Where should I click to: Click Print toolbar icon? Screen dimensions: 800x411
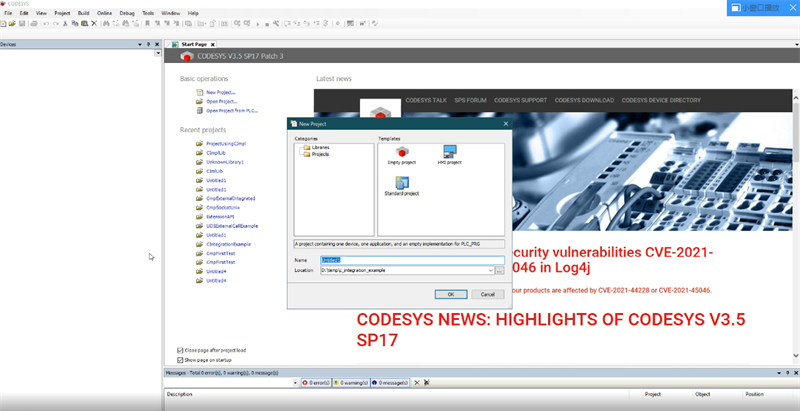[34, 23]
